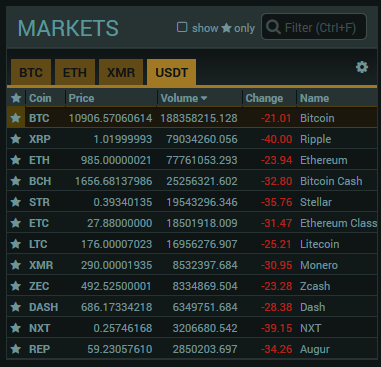
Task: Click the magnifier icon in filter box
Action: tap(273, 27)
